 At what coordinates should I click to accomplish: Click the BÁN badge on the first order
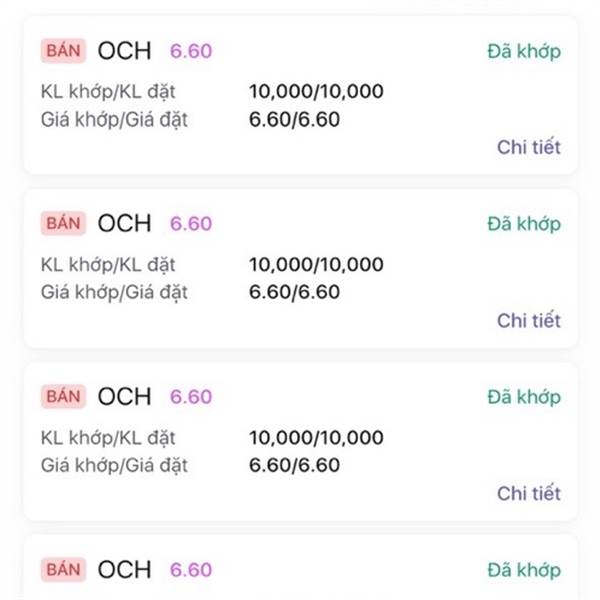pyautogui.click(x=63, y=51)
